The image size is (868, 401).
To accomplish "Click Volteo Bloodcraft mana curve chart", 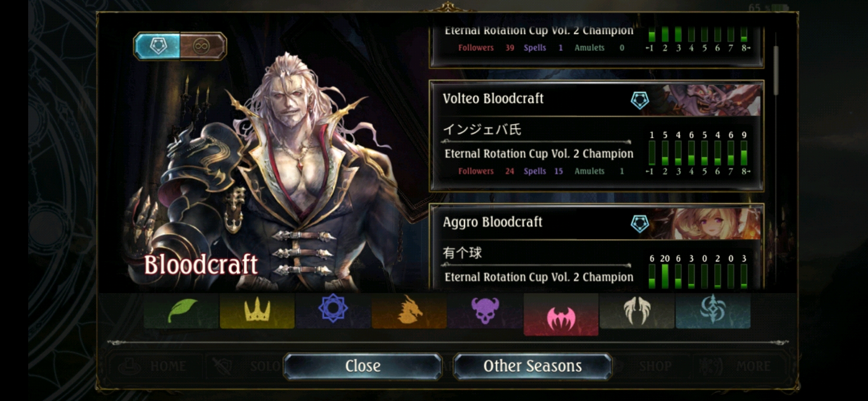I will [x=698, y=153].
